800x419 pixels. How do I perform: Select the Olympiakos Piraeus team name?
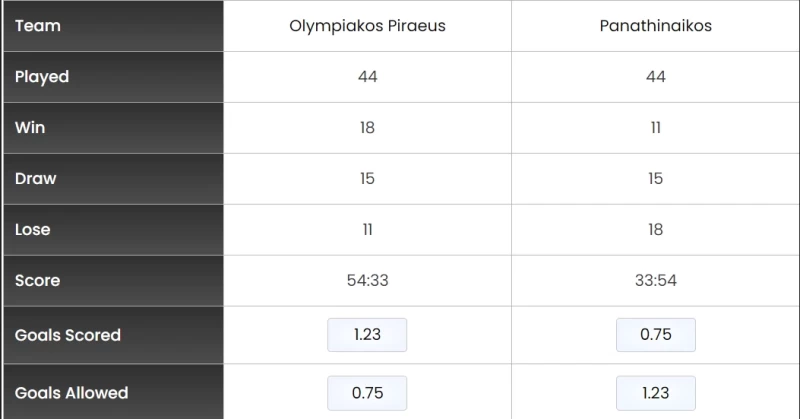(x=367, y=26)
